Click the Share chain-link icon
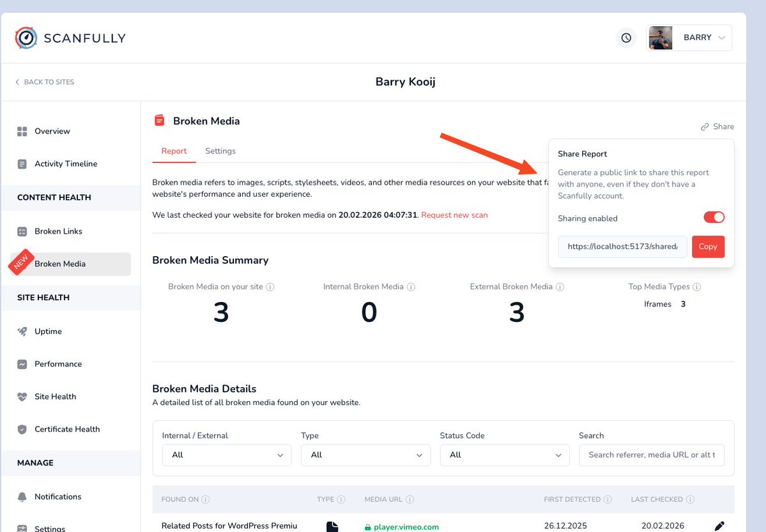Screen dimensions: 766x532 [x=705, y=127]
